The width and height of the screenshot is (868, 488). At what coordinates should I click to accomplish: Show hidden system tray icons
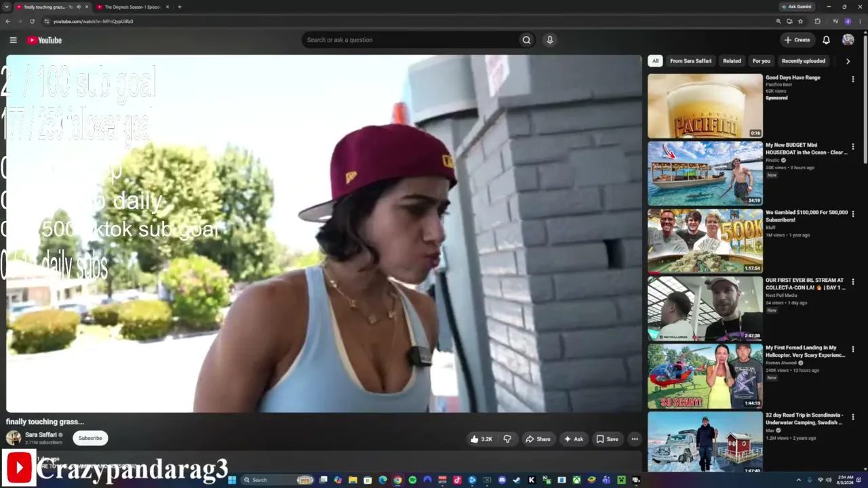pyautogui.click(x=798, y=480)
